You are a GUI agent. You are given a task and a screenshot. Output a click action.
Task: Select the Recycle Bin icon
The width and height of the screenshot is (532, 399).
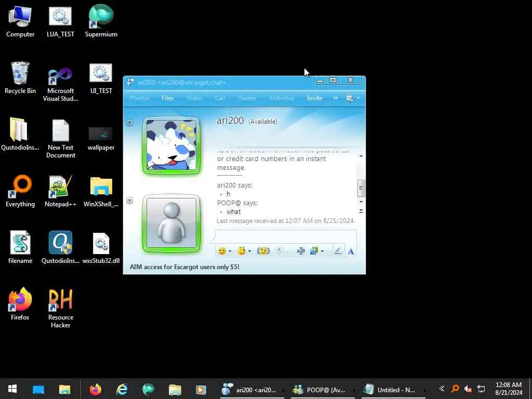(x=20, y=78)
